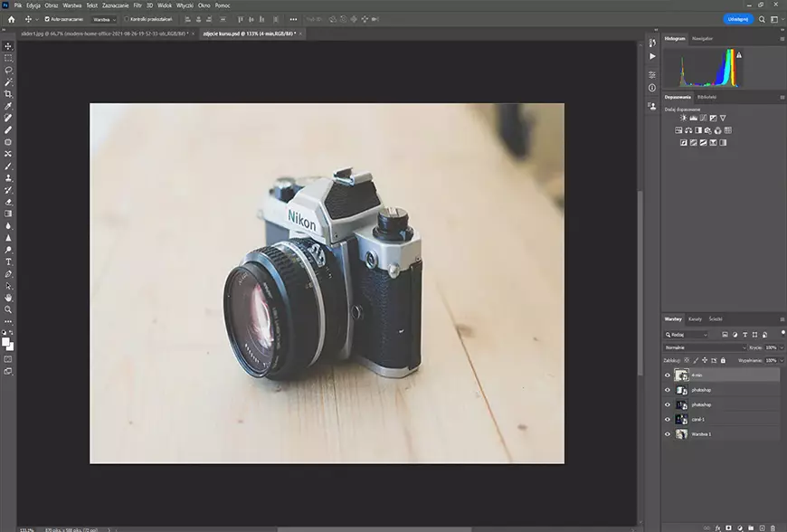The height and width of the screenshot is (532, 787).
Task: Select the Clone Stamp tool
Action: pos(8,177)
